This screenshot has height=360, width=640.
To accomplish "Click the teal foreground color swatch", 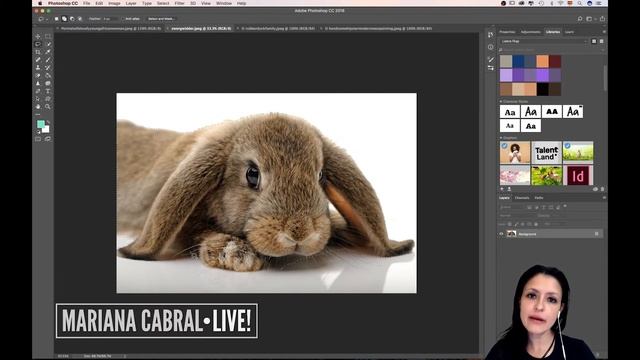I will (41, 124).
